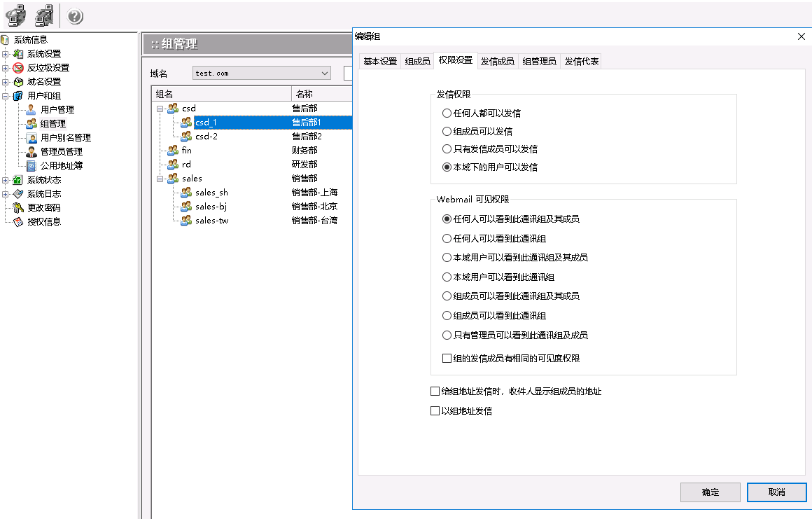
Task: Expand the 系统设置 tree node
Action: click(x=6, y=54)
